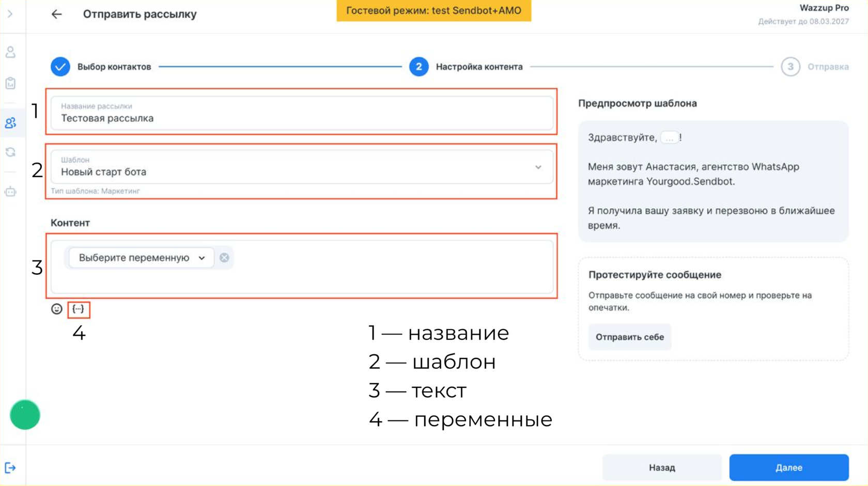
Task: Click the Назад button
Action: click(x=662, y=467)
